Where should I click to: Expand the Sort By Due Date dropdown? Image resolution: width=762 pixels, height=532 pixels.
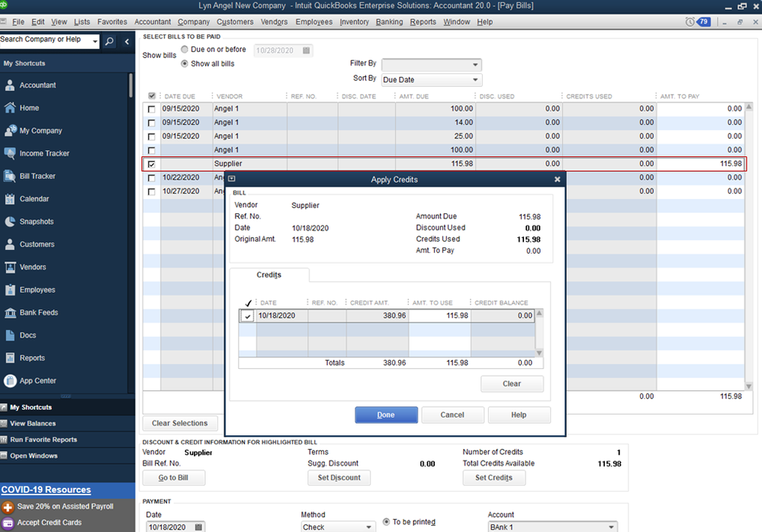pos(432,80)
